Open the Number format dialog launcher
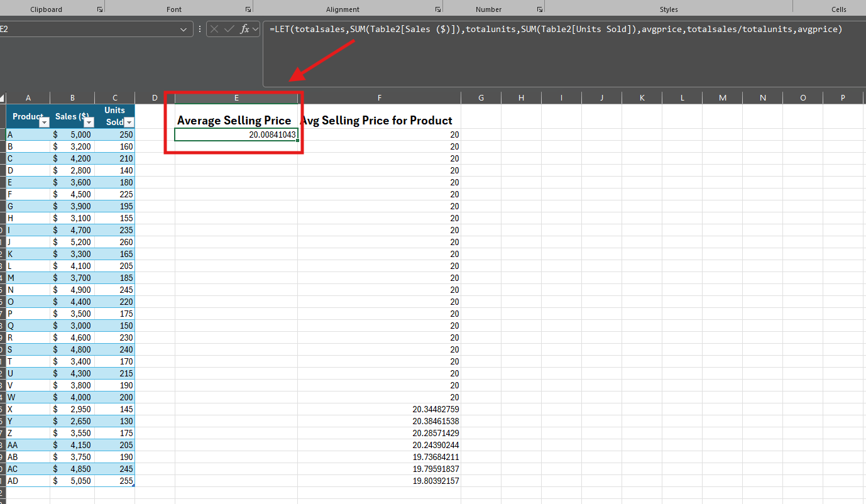 pos(540,9)
